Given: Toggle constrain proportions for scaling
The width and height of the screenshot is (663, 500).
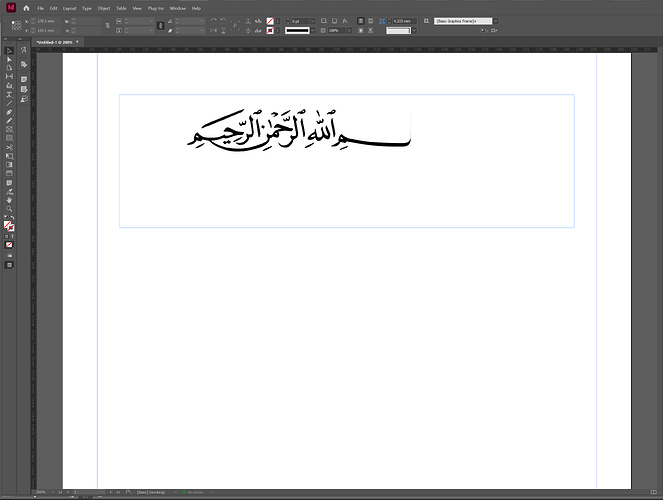Looking at the screenshot, I should coord(160,25).
